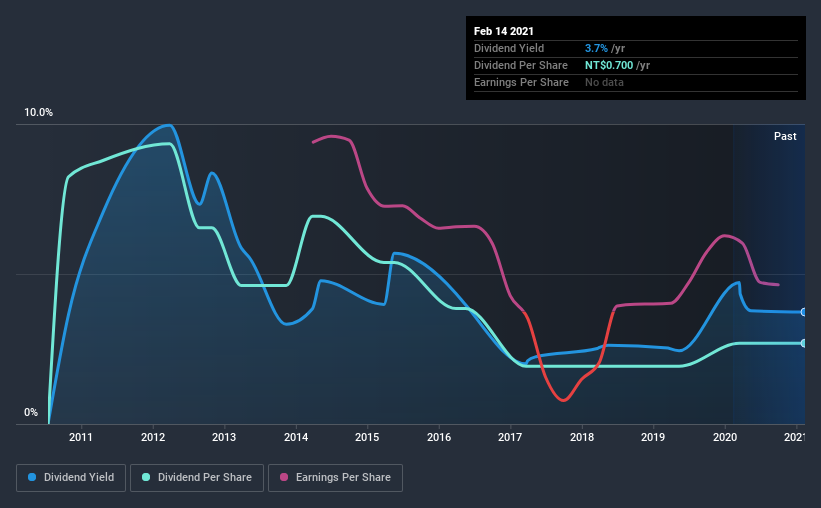Toggle the Dividend Per Share legend button
Image resolution: width=821 pixels, height=508 pixels.
pos(197,478)
